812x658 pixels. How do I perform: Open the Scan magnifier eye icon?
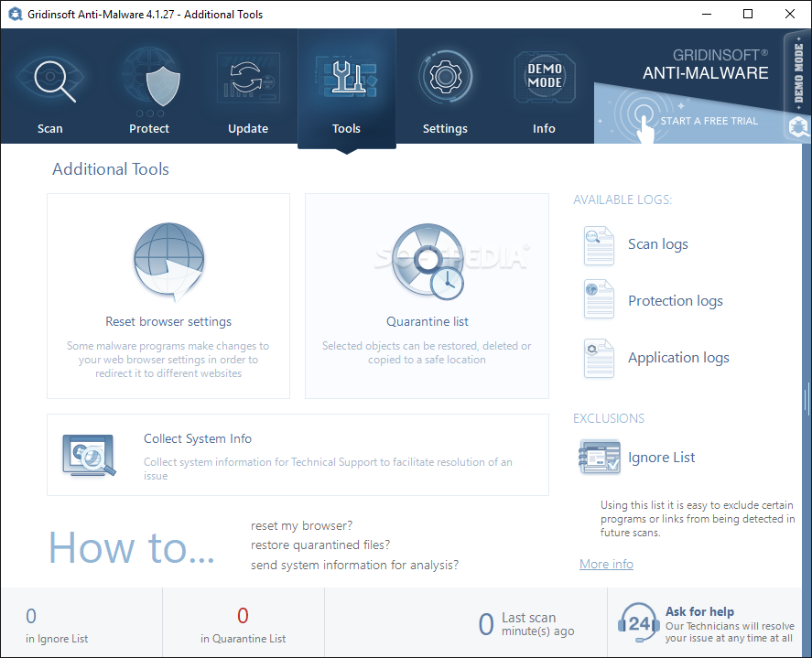point(50,79)
